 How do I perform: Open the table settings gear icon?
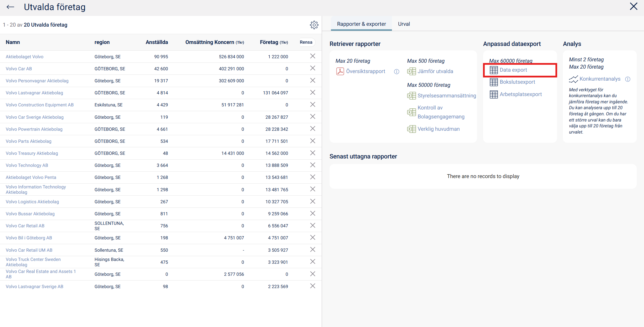coord(314,25)
